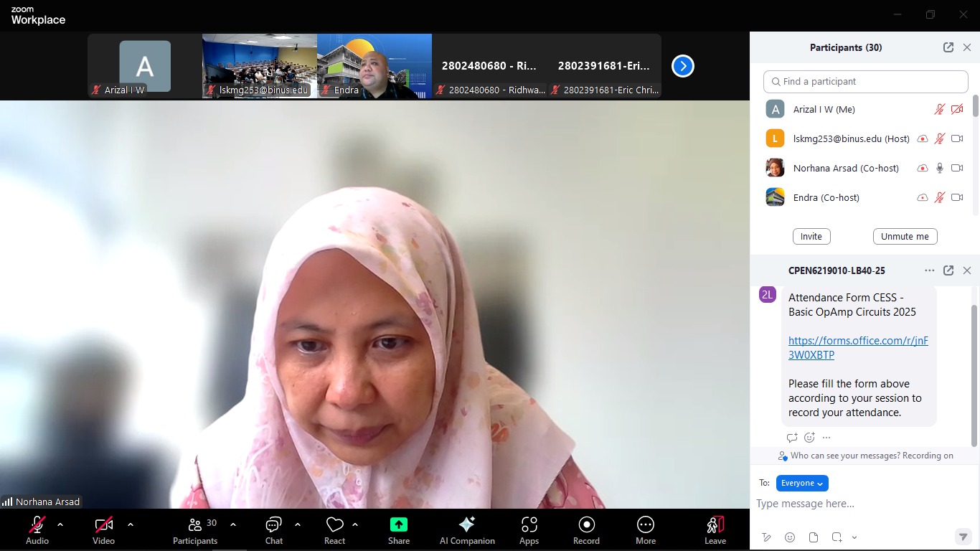
Task: Click the Invite button
Action: point(811,237)
